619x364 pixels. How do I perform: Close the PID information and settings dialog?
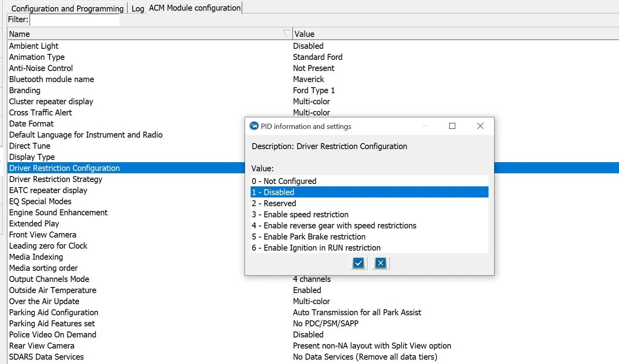point(480,126)
